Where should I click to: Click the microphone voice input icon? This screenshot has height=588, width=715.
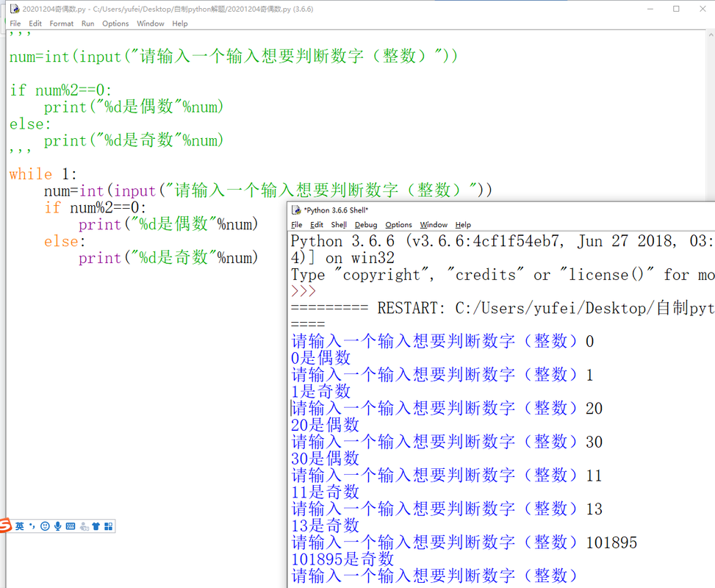[x=57, y=526]
